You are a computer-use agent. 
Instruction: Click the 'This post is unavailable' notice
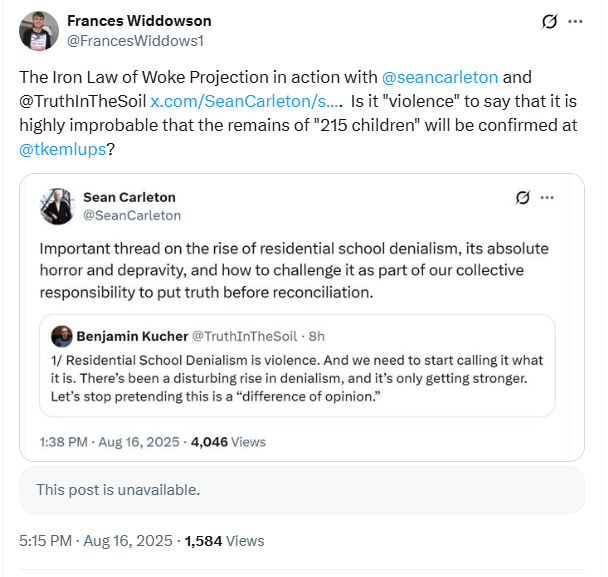coord(118,490)
